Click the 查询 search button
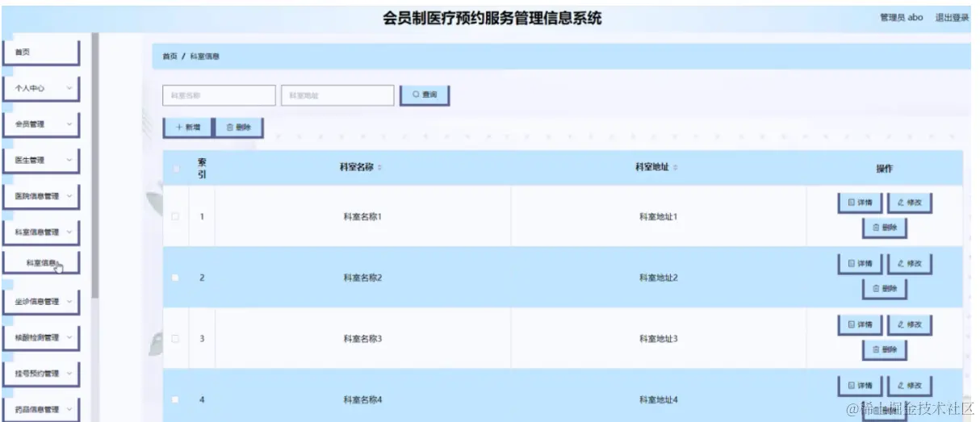This screenshot has height=422, width=980. 425,95
